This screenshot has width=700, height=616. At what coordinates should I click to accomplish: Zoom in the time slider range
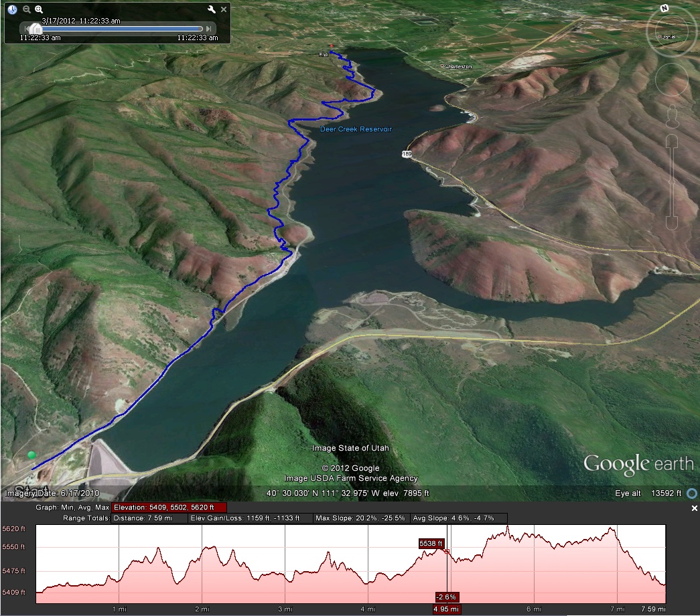click(39, 9)
